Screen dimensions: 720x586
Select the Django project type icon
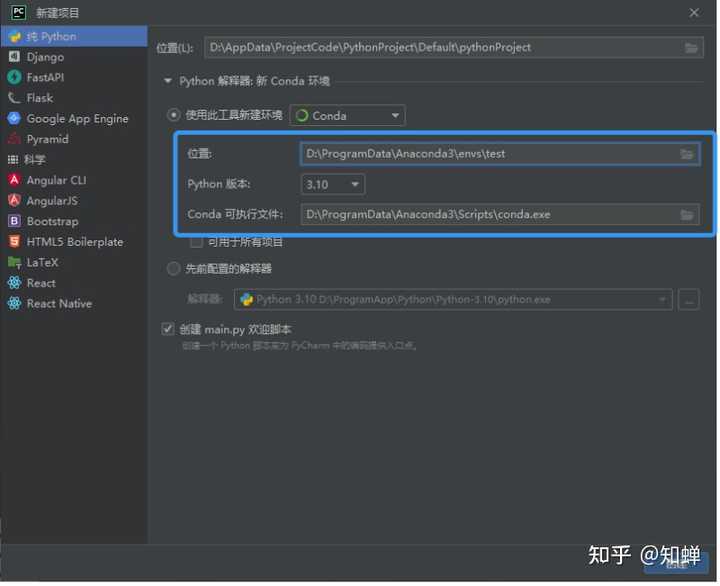coord(14,56)
